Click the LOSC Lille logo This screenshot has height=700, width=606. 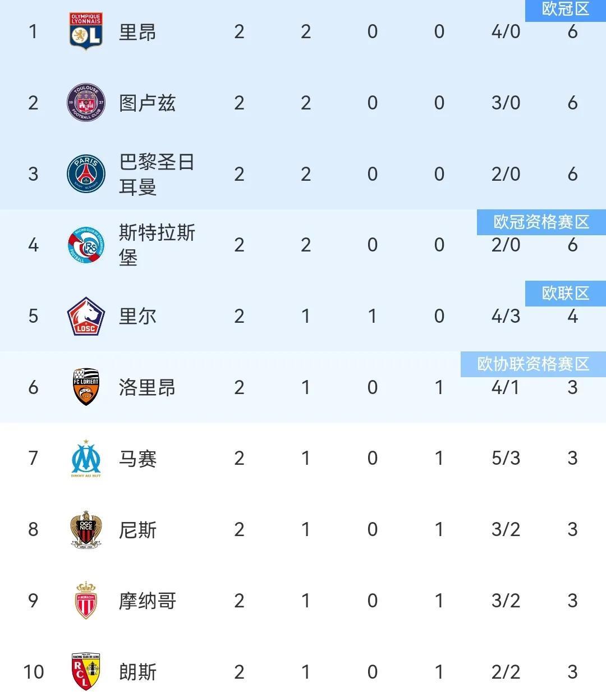(x=86, y=317)
